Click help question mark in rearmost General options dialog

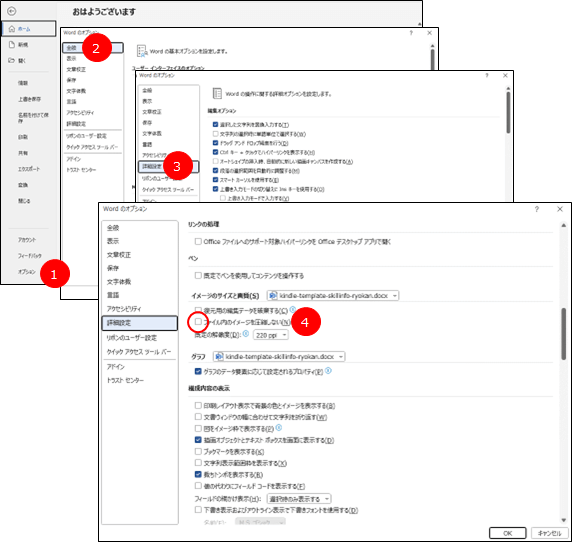pyautogui.click(x=411, y=33)
